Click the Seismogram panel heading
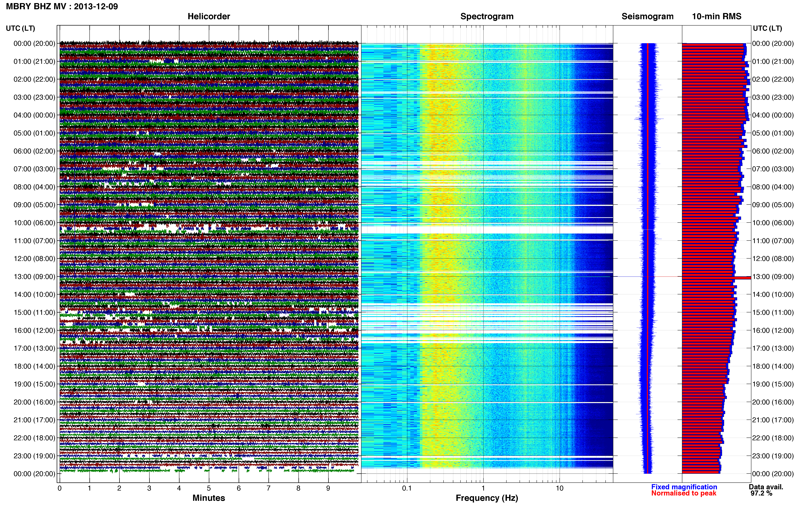This screenshot has width=812, height=508. pos(647,16)
